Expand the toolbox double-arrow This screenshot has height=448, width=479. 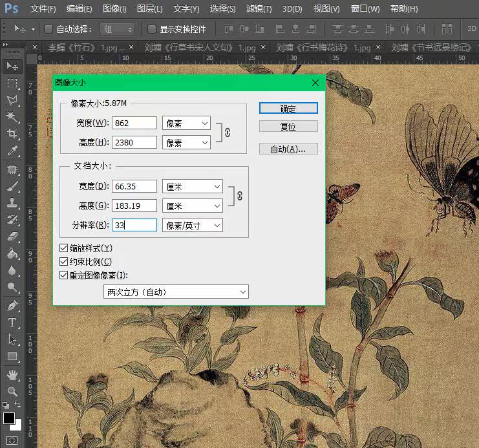(x=5, y=45)
